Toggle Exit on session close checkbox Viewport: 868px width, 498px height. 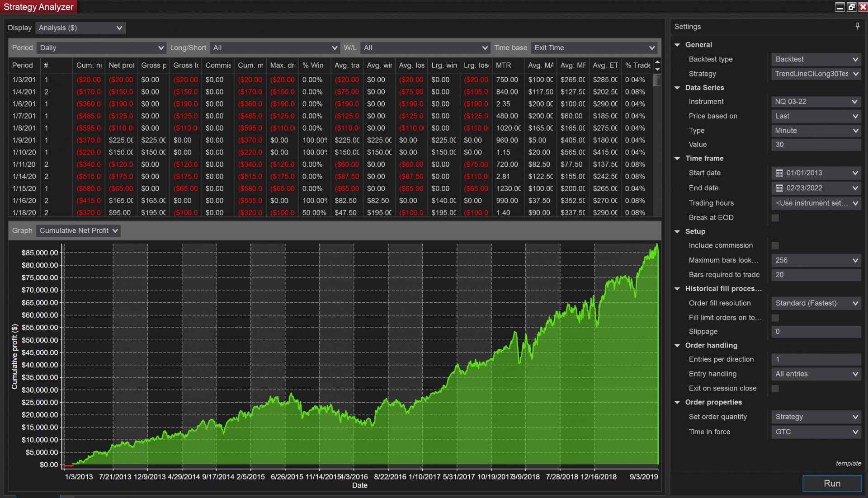coord(775,389)
